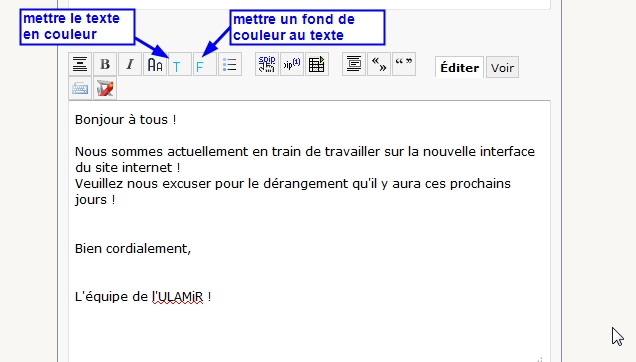Click the Aa small-caps text icon
This screenshot has height=362, width=636.
pyautogui.click(x=155, y=64)
